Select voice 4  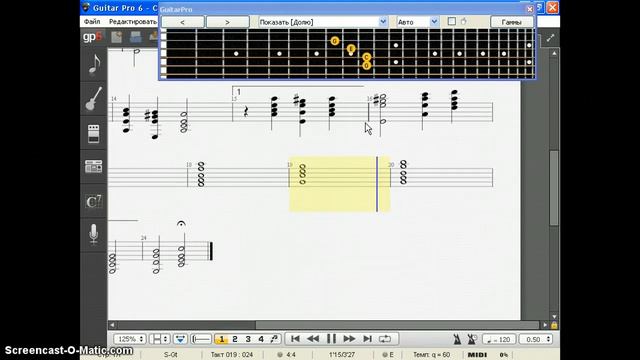click(x=261, y=339)
